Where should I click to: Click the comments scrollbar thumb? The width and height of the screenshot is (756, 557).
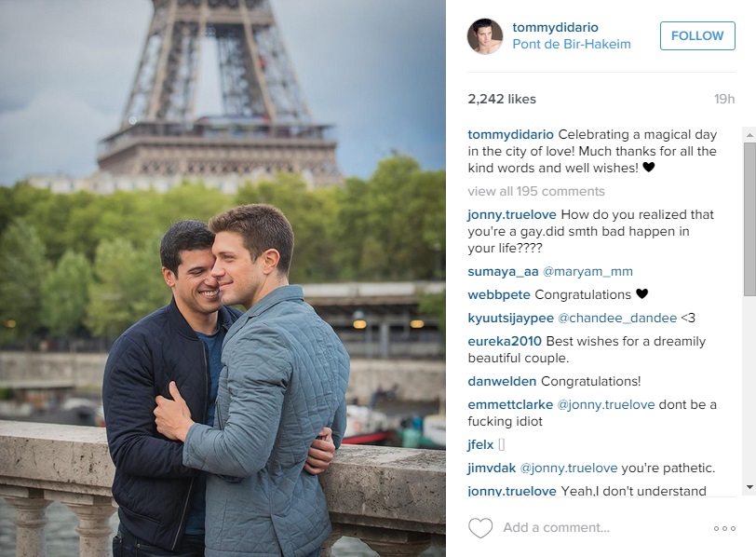point(749,219)
